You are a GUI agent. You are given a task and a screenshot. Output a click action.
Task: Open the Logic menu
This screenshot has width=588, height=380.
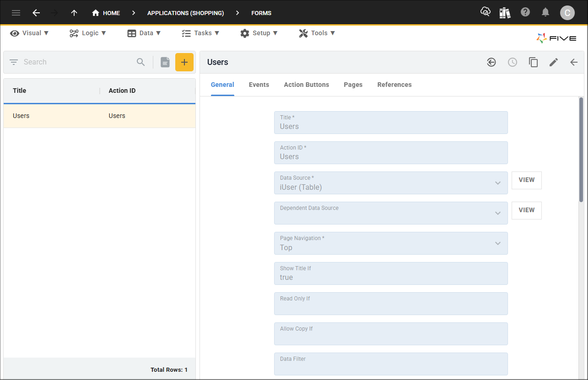pos(88,33)
